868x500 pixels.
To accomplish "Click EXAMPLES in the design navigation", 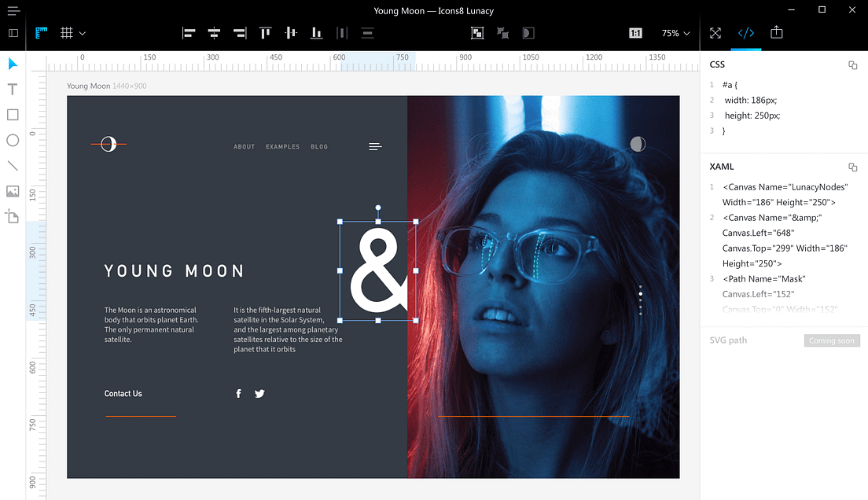I will pos(282,147).
